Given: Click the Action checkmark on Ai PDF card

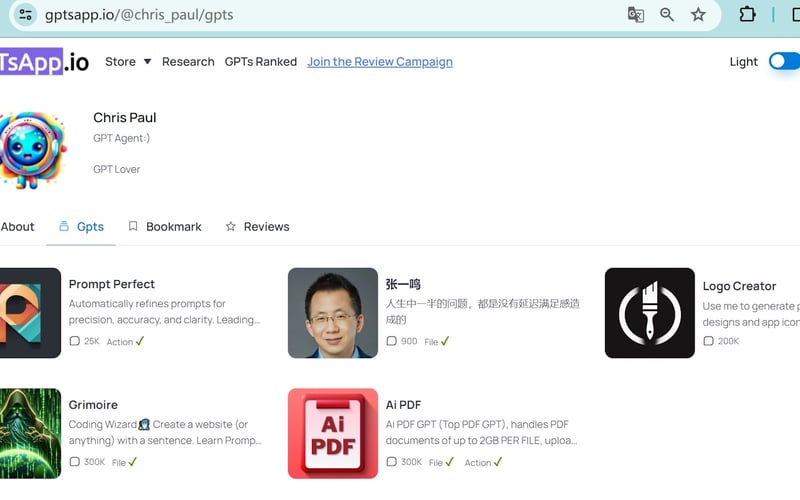Looking at the screenshot, I should [498, 462].
